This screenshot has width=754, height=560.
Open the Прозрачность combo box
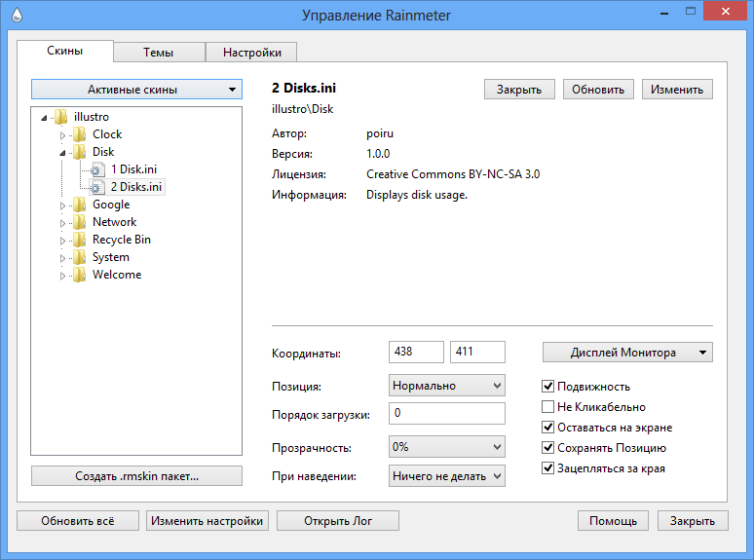pos(447,447)
